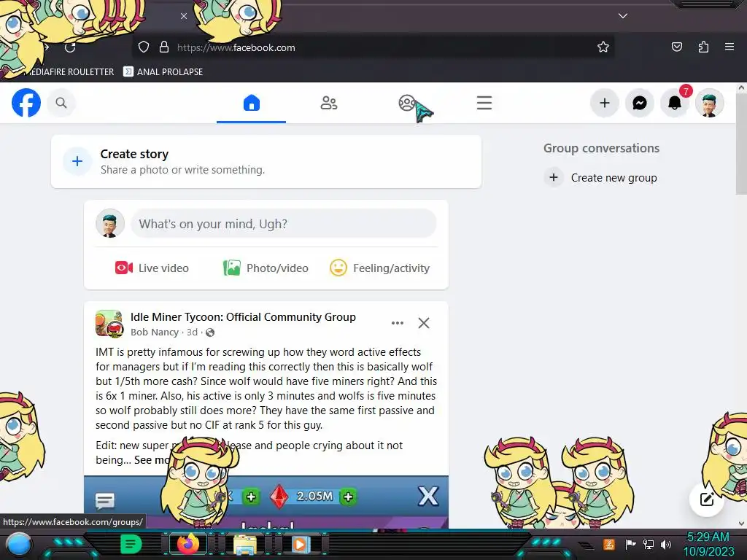The width and height of the screenshot is (747, 560).
Task: Start a Live video post
Action: click(152, 268)
